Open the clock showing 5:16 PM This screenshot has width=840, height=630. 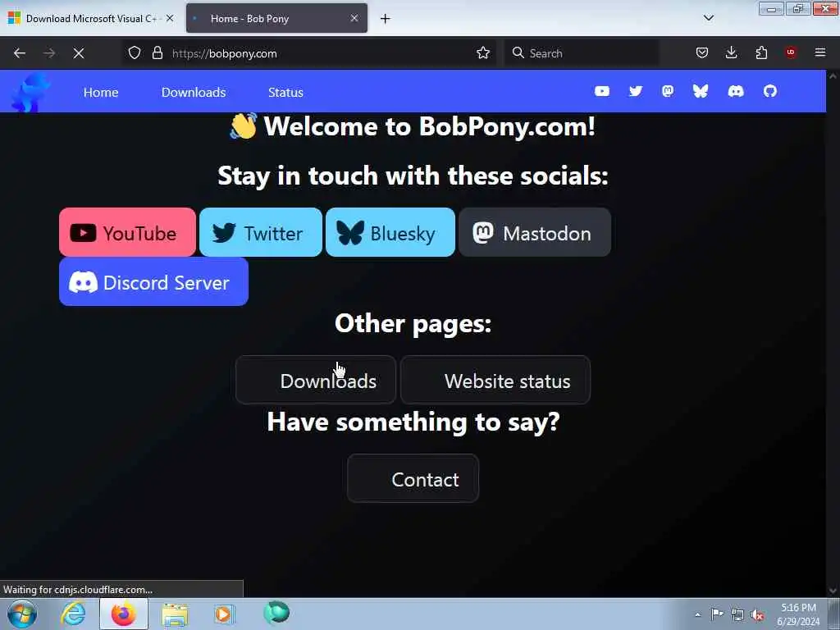coord(798,614)
